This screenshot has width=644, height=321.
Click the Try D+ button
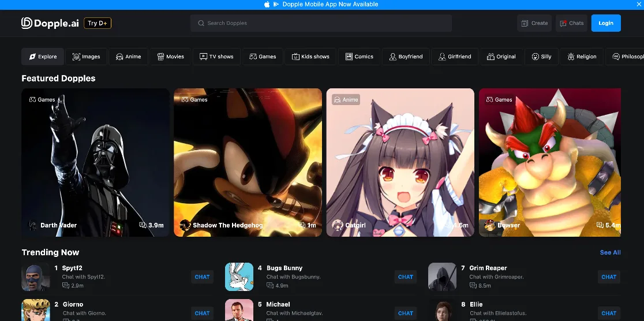98,23
